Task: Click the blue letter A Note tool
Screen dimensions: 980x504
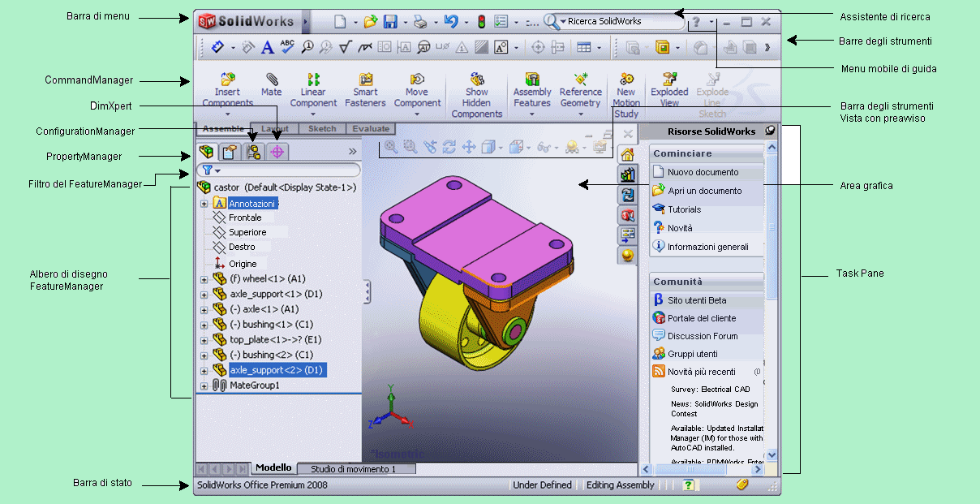Action: 268,48
